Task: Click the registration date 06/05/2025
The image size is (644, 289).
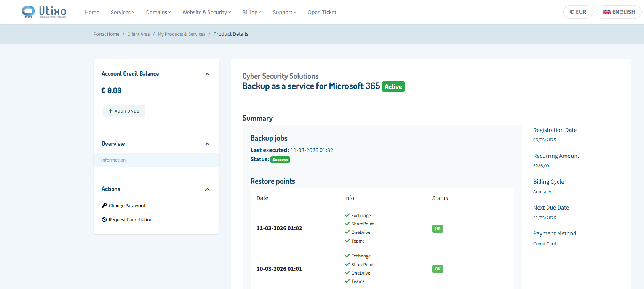Action: point(545,140)
